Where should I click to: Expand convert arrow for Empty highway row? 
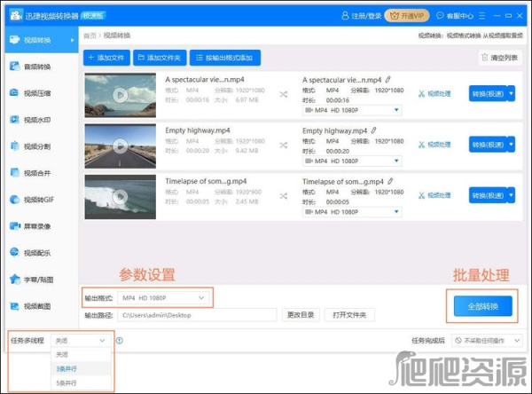pyautogui.click(x=512, y=145)
